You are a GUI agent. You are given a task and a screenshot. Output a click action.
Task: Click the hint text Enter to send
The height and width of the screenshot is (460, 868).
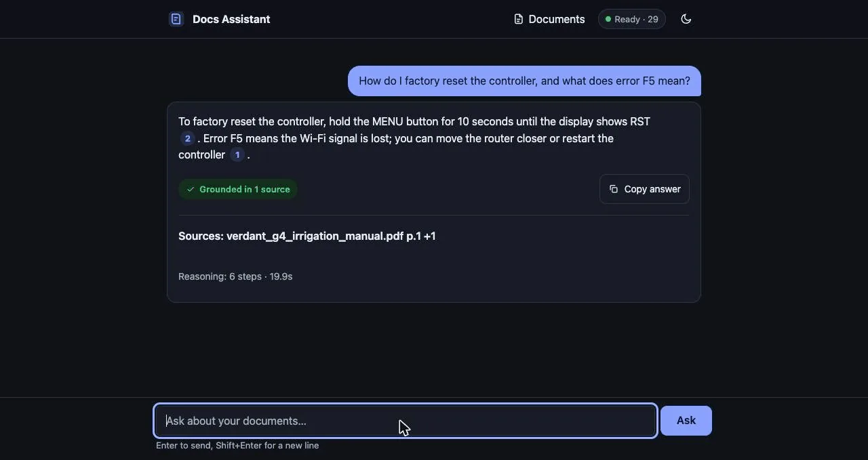[237, 445]
